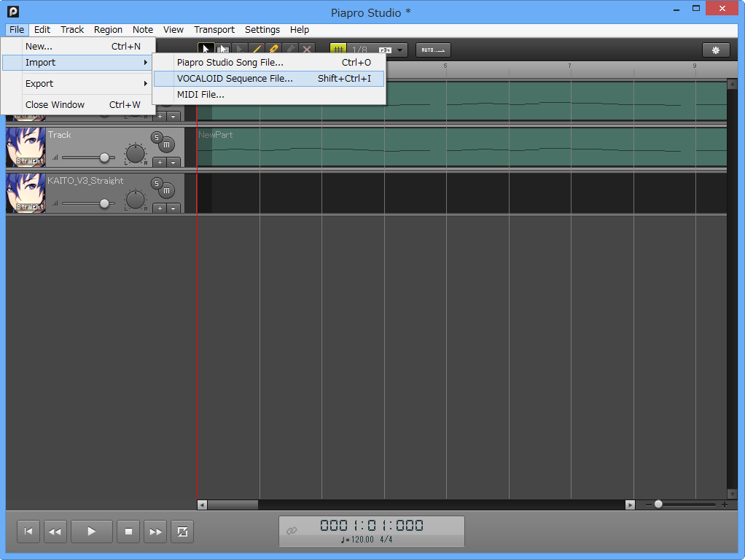Screen dimensions: 745x560
Task: Click pan knob of track named Track
Action: [x=136, y=154]
